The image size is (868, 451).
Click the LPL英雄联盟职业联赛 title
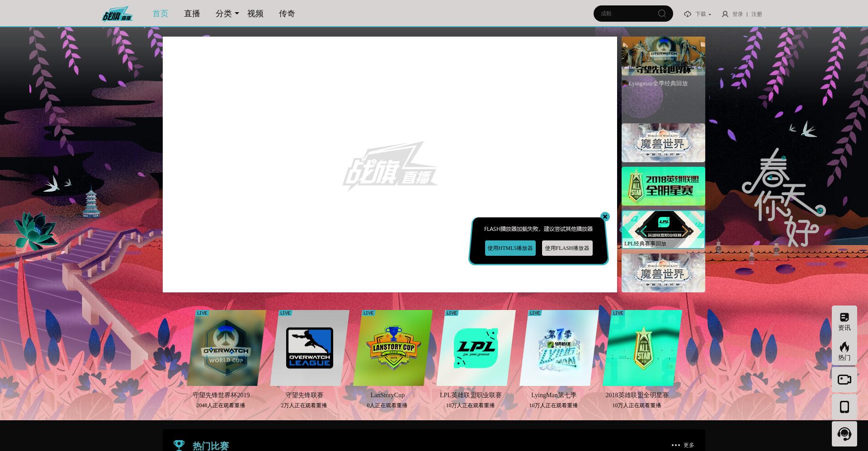(x=471, y=395)
